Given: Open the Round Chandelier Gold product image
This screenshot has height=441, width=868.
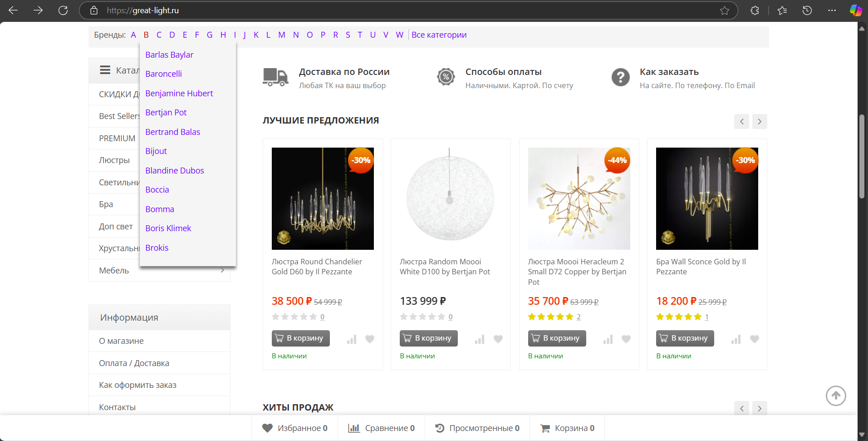Looking at the screenshot, I should point(323,198).
